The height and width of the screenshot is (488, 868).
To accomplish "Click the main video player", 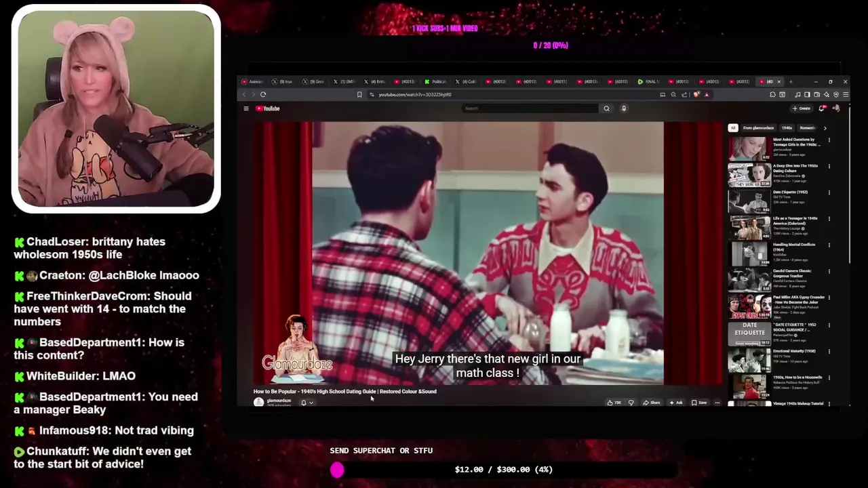I will coord(488,253).
